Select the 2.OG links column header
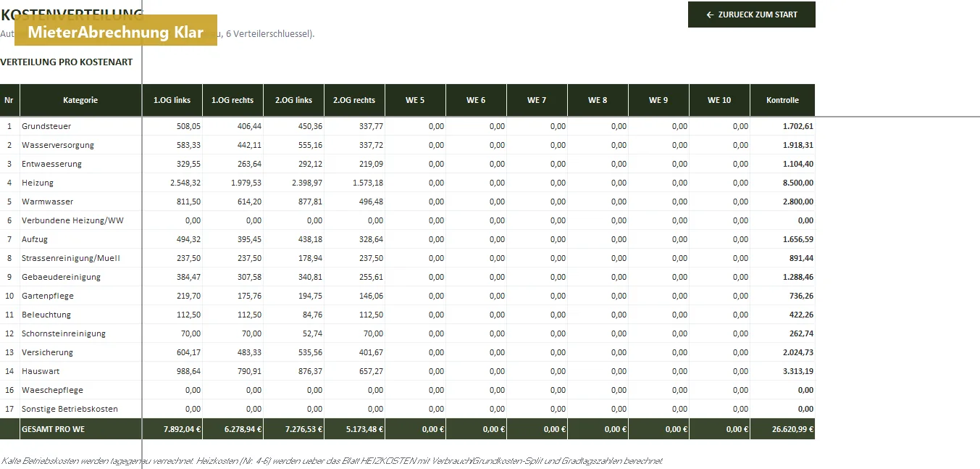 [x=293, y=100]
